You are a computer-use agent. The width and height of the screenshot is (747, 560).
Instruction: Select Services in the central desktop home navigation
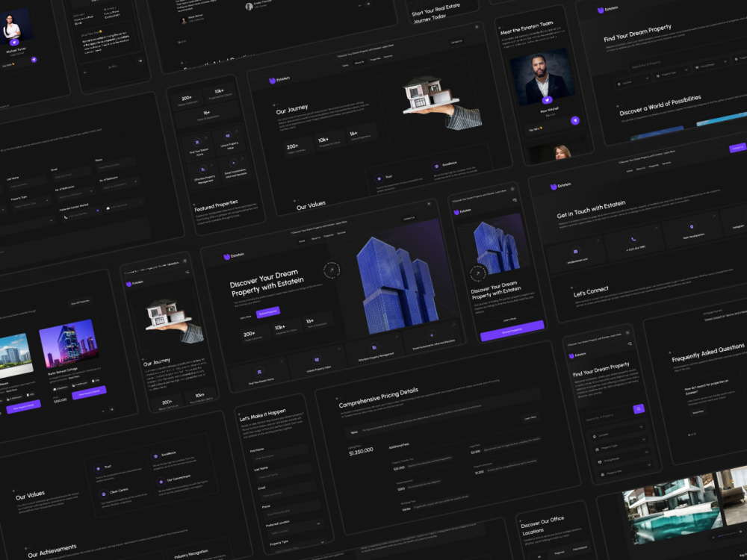(x=341, y=233)
